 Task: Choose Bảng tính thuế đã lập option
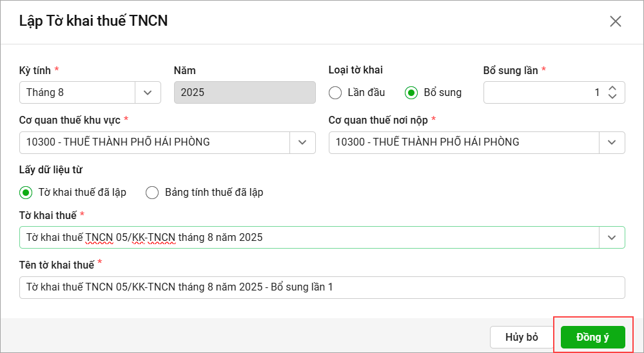coord(152,192)
